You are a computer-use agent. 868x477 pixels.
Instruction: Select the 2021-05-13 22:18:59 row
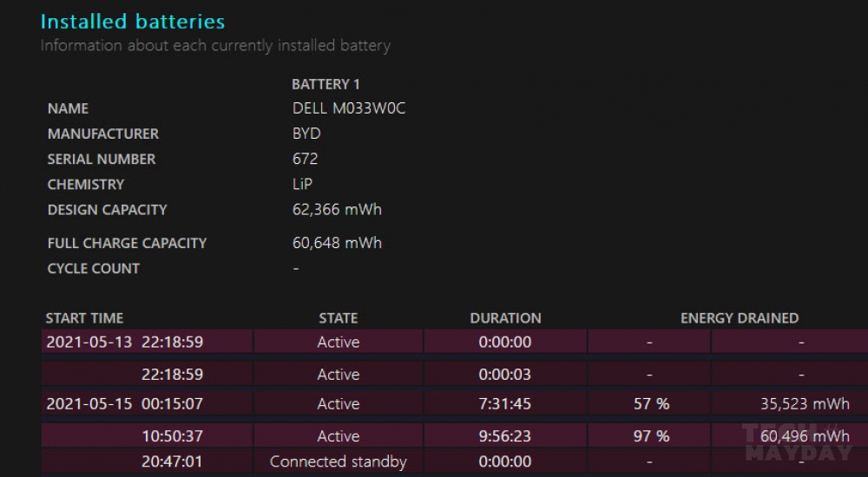(455, 342)
